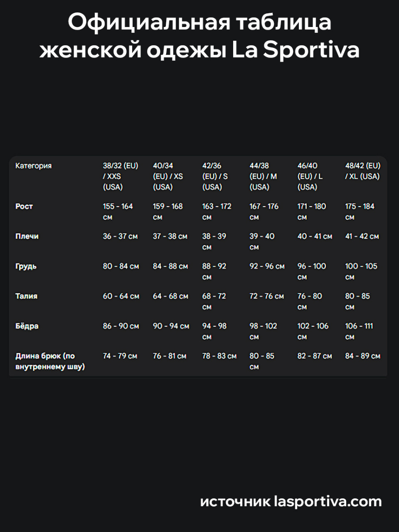The width and height of the screenshot is (399, 532).
Task: Select the hips cell '98 - 102 см'
Action: (263, 331)
